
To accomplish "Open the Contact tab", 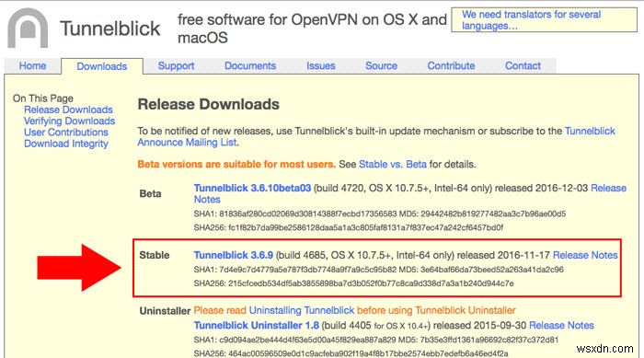I will [x=523, y=65].
